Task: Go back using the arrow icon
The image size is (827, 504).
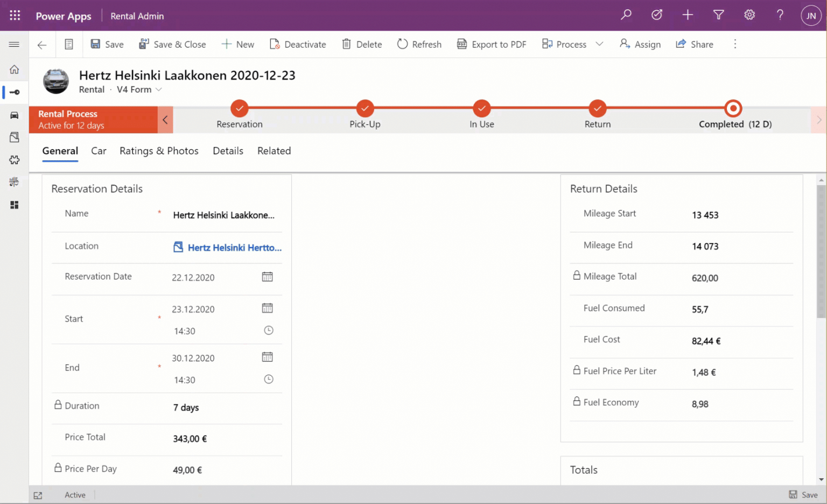Action: 42,45
